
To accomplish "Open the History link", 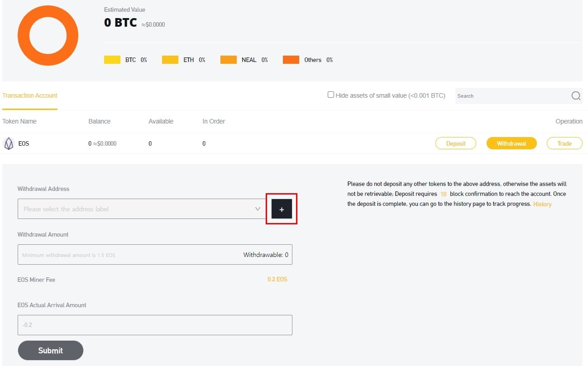I will 542,204.
